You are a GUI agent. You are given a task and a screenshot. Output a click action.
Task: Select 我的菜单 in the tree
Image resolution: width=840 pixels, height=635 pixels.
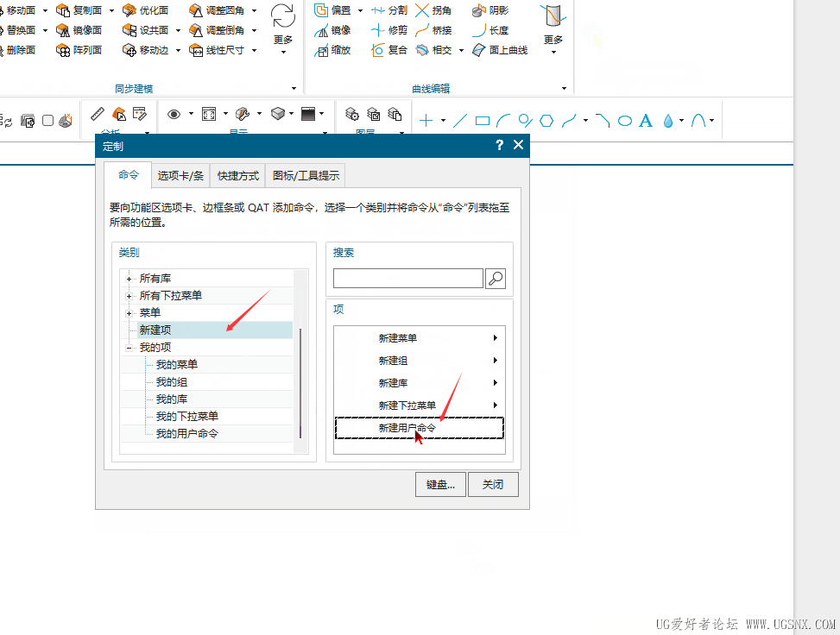click(177, 365)
